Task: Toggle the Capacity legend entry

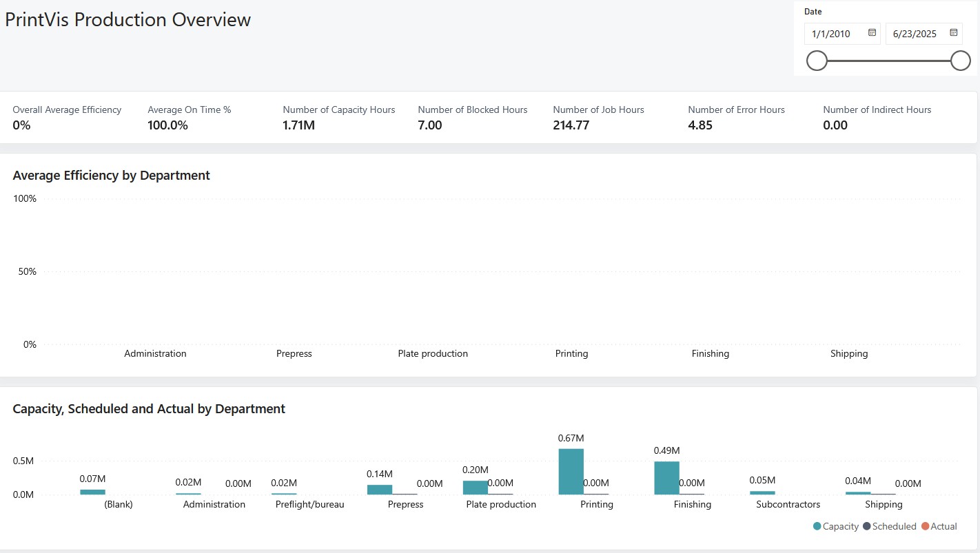Action: point(836,526)
